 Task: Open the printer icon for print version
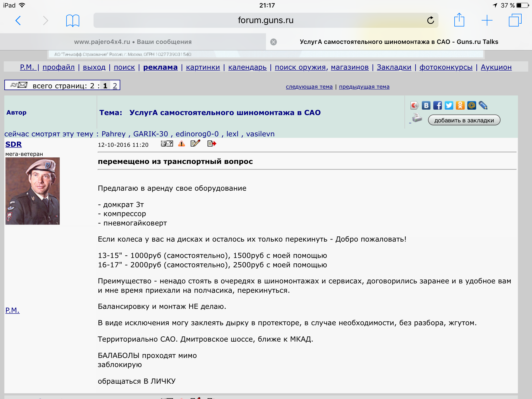coord(417,118)
